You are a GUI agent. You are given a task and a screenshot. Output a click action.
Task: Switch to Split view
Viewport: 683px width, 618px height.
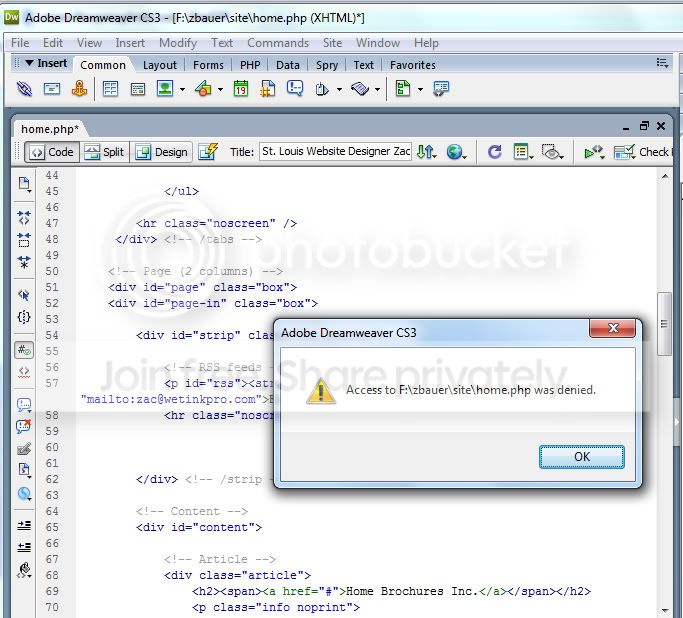[105, 152]
